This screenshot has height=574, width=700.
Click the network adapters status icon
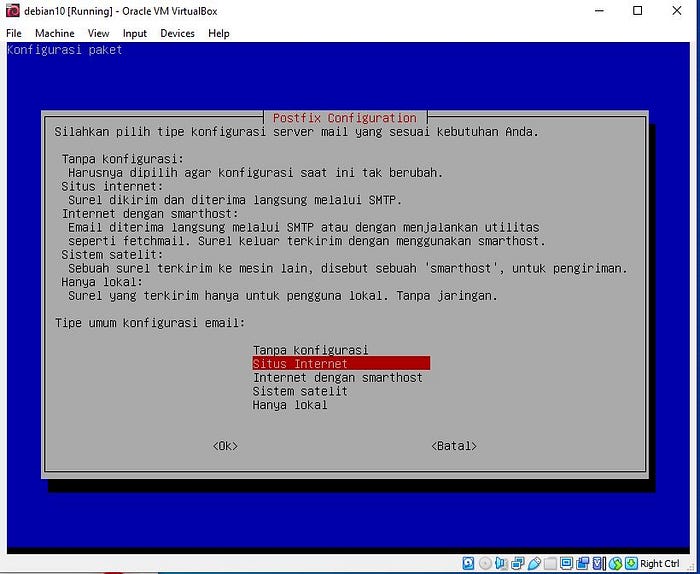(517, 563)
